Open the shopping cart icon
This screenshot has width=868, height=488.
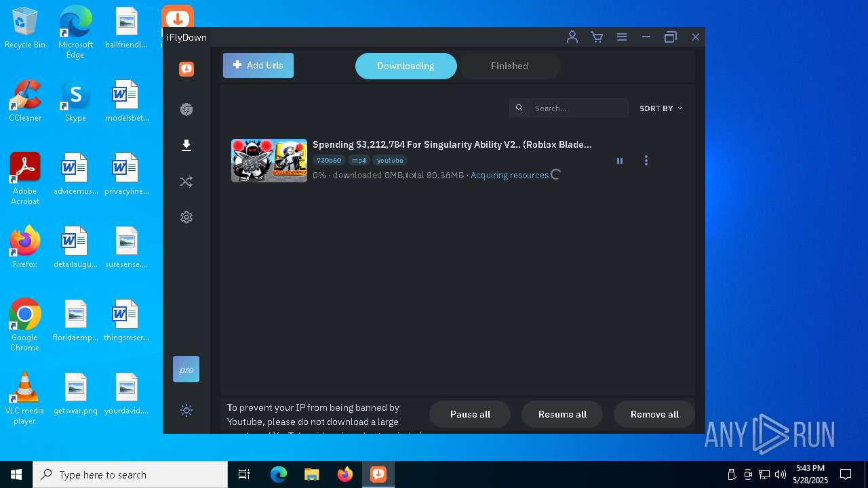pyautogui.click(x=597, y=37)
